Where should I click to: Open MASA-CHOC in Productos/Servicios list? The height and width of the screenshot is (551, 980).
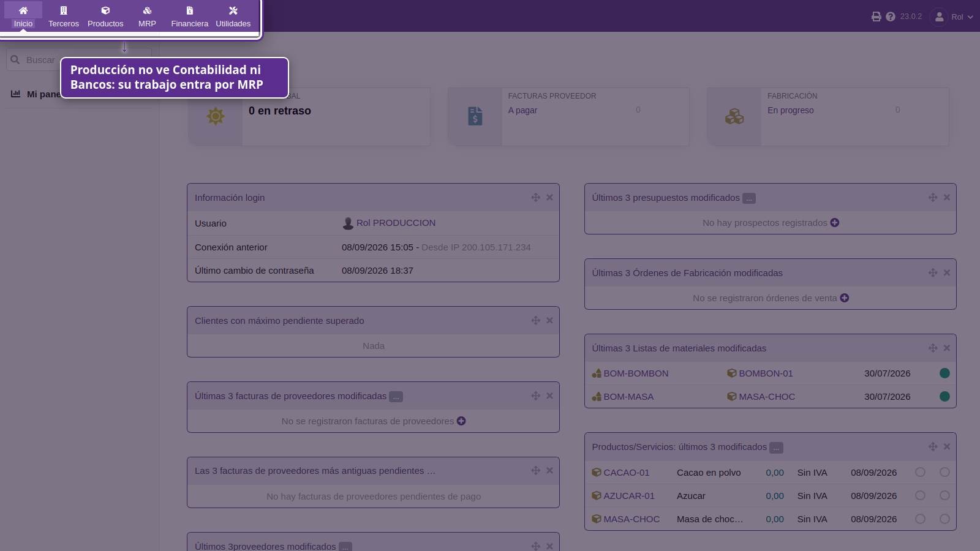pos(626,519)
